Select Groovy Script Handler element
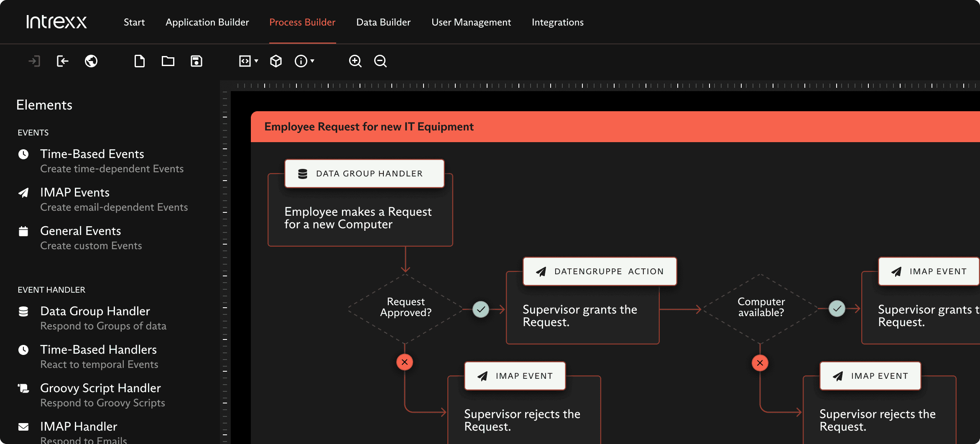 click(100, 388)
